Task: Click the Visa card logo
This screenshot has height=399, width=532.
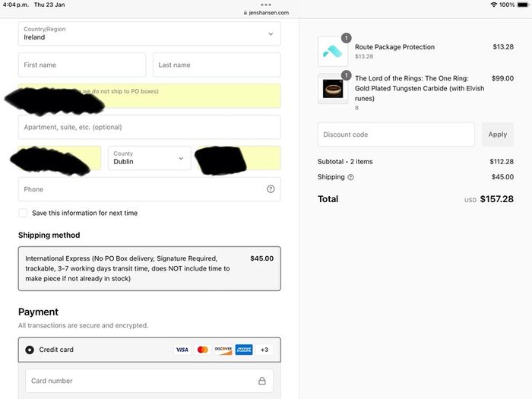Action: [182, 350]
